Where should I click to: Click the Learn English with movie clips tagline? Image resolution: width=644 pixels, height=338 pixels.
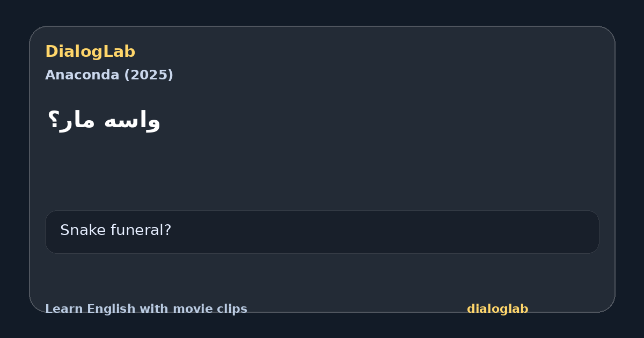point(146,309)
